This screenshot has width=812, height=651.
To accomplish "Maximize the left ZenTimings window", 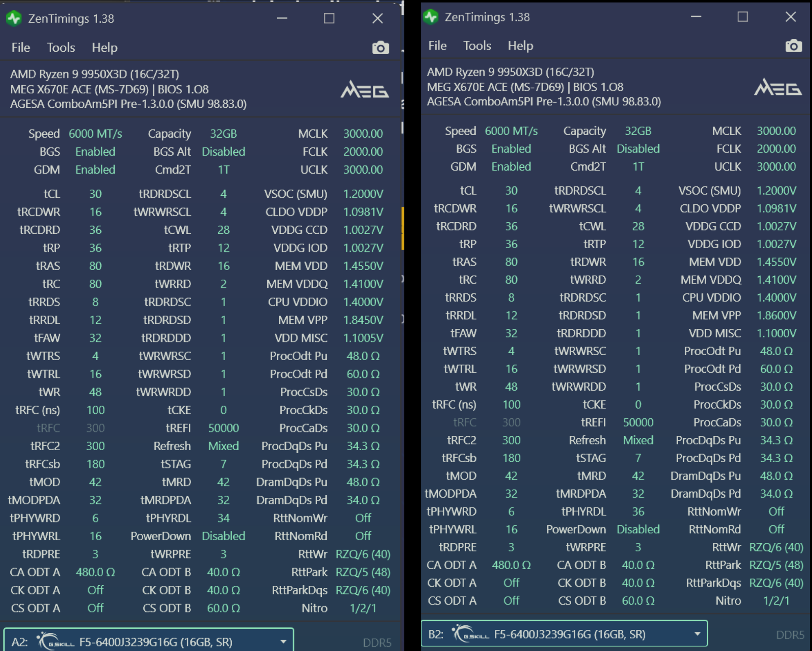I will (329, 18).
